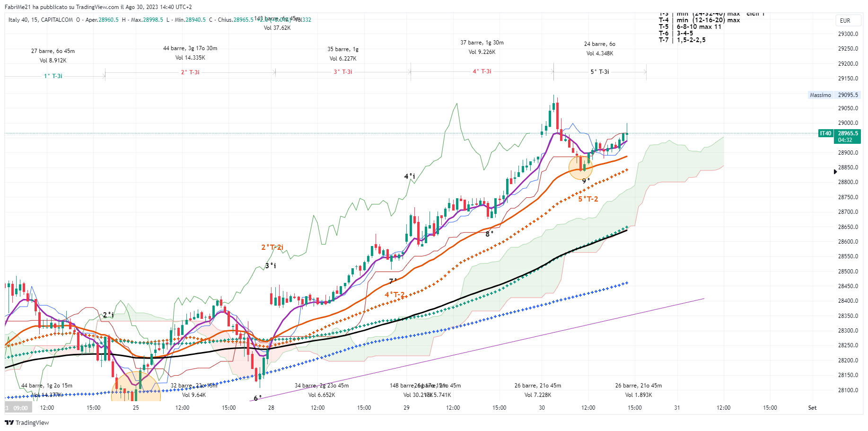Image resolution: width=868 pixels, height=431 pixels.
Task: Click the '3° T-3i' red annotation
Action: pos(343,72)
